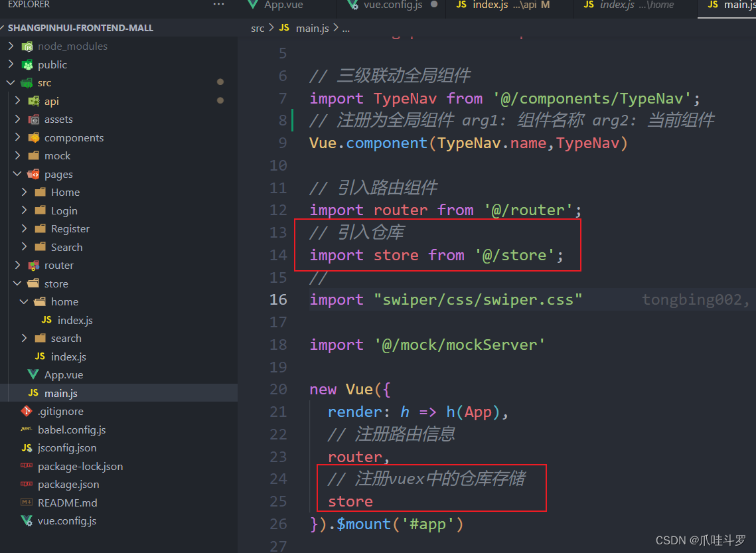Expand the public folder chevron
The height and width of the screenshot is (553, 756).
click(x=11, y=64)
